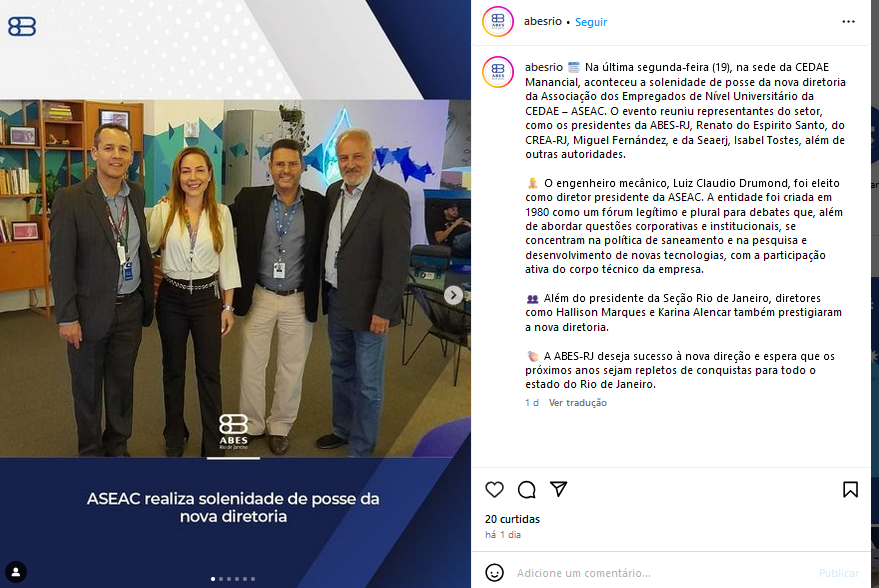Open emoji picker in comment box
Viewport: 879px width, 588px height.
click(x=494, y=572)
